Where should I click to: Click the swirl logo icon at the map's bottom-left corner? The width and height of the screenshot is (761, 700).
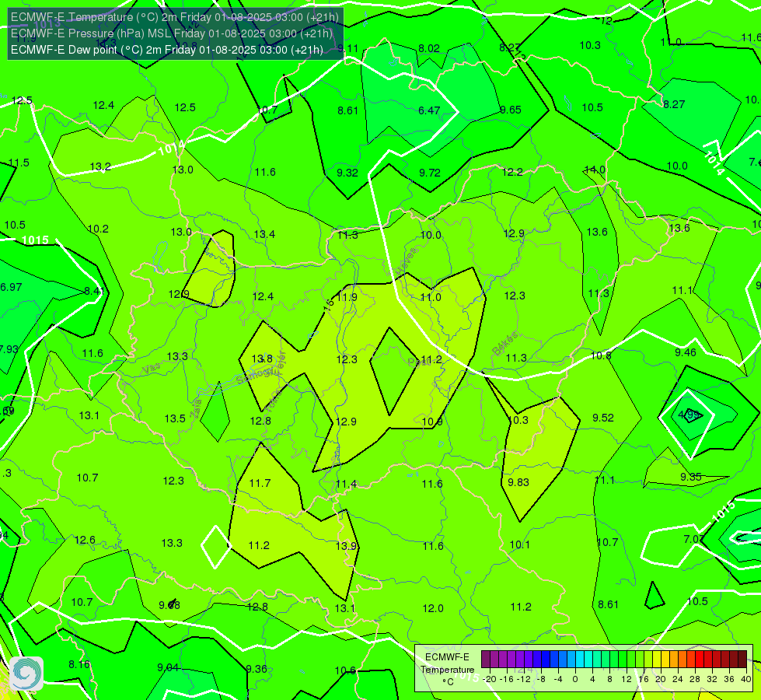click(26, 674)
